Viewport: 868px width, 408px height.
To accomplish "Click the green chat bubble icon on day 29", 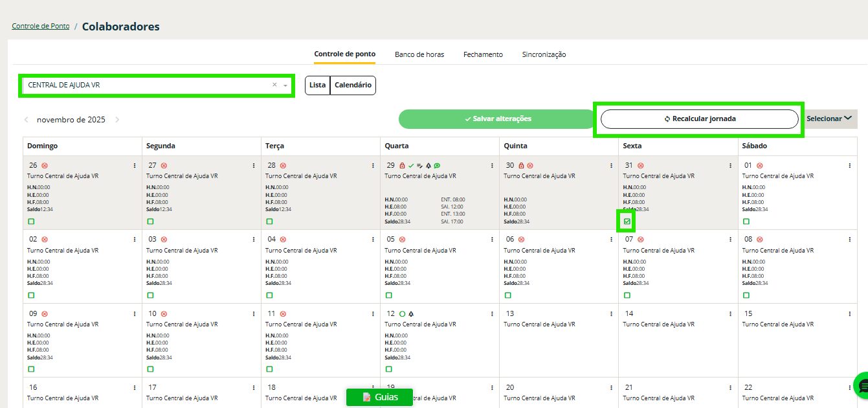I will [437, 166].
